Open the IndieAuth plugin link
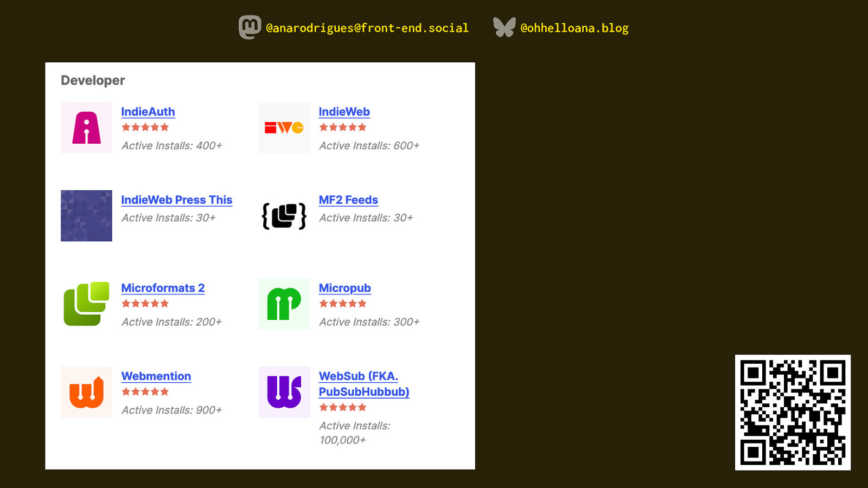Image resolution: width=868 pixels, height=488 pixels. click(148, 112)
